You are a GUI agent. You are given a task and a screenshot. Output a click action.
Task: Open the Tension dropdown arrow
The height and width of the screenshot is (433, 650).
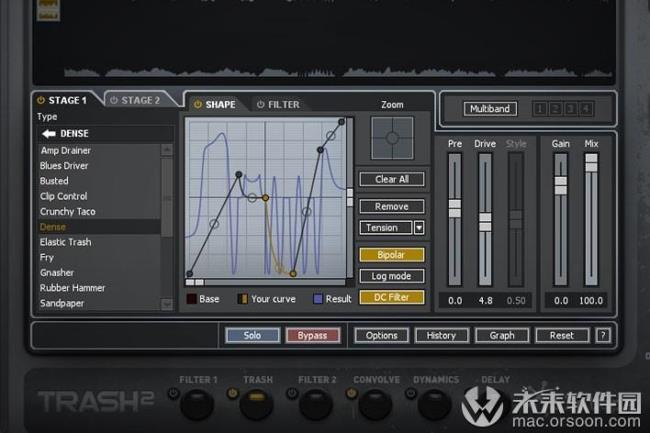(x=419, y=228)
